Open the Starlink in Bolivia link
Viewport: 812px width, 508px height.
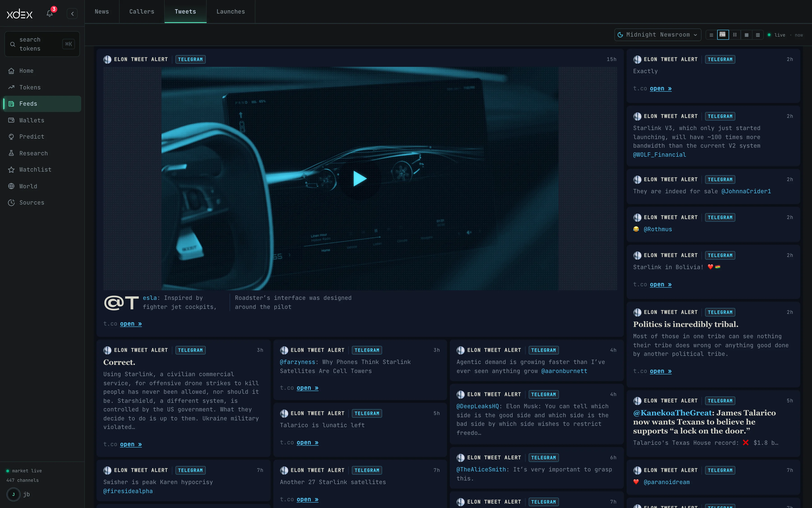661,284
